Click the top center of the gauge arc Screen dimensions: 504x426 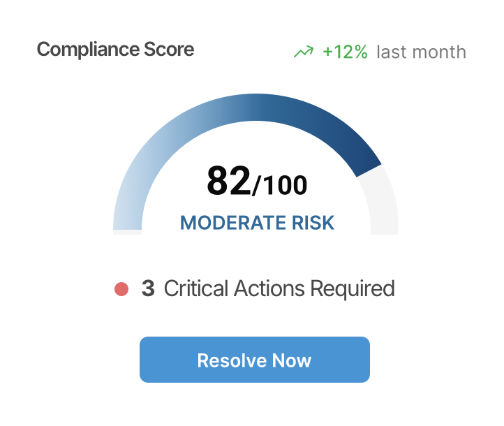(x=255, y=108)
